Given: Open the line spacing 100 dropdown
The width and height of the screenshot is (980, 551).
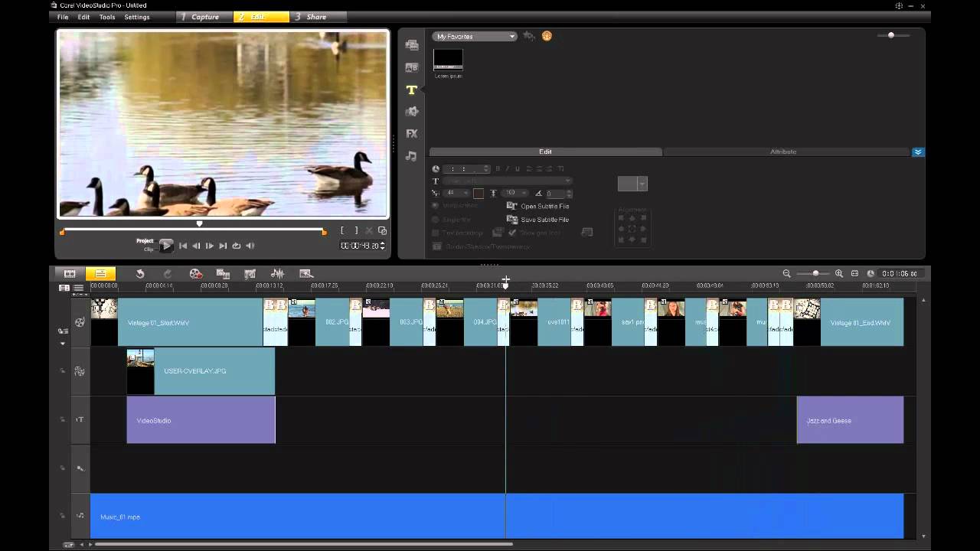Looking at the screenshot, I should 515,193.
